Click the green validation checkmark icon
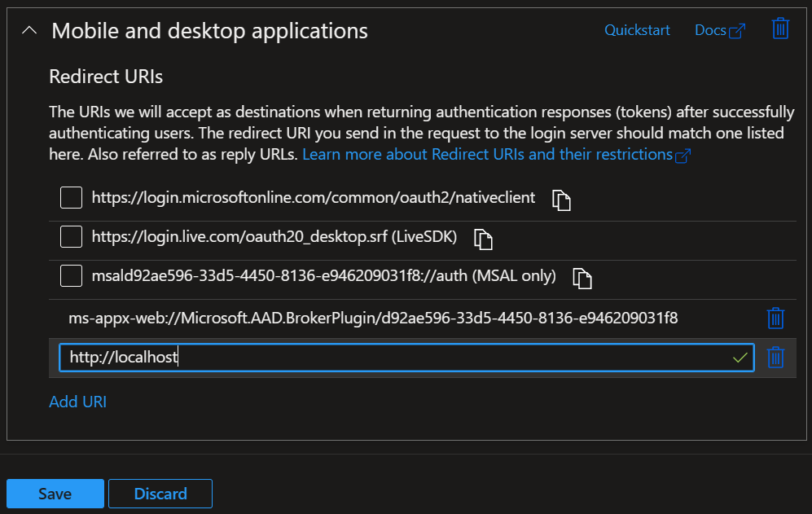This screenshot has height=514, width=812. coord(740,358)
